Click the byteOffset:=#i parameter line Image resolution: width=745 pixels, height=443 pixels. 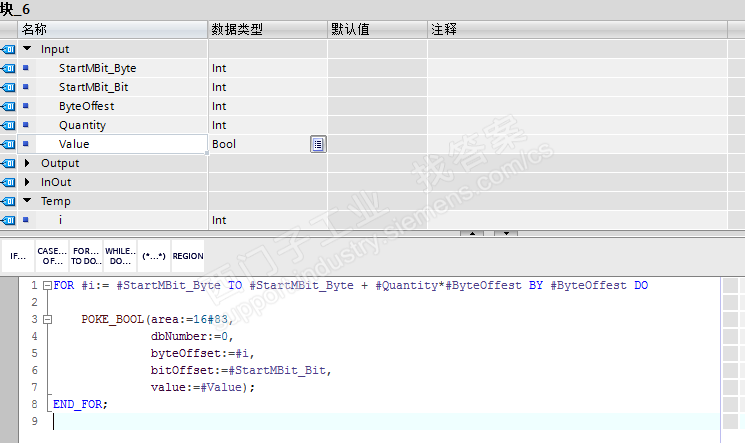[x=202, y=353]
